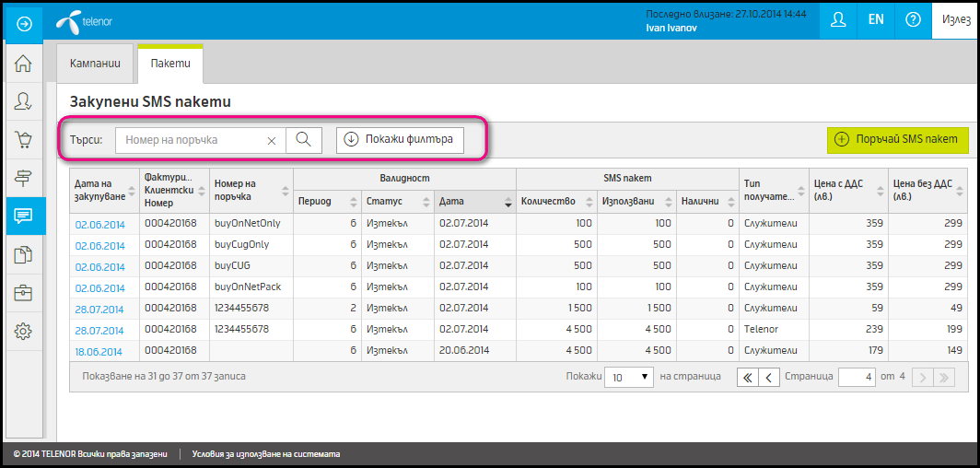The width and height of the screenshot is (980, 468).
Task: Switch to the Кампании tab
Action: [x=95, y=64]
